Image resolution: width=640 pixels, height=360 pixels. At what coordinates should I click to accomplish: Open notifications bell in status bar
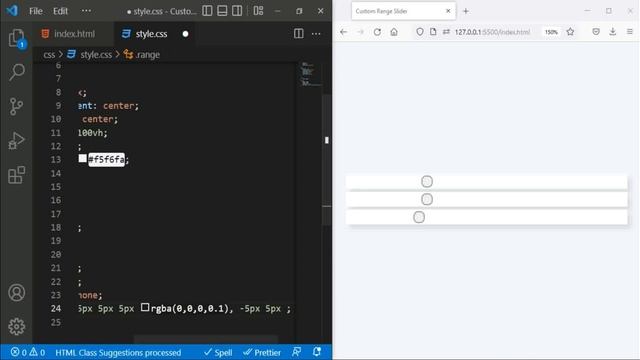[317, 352]
